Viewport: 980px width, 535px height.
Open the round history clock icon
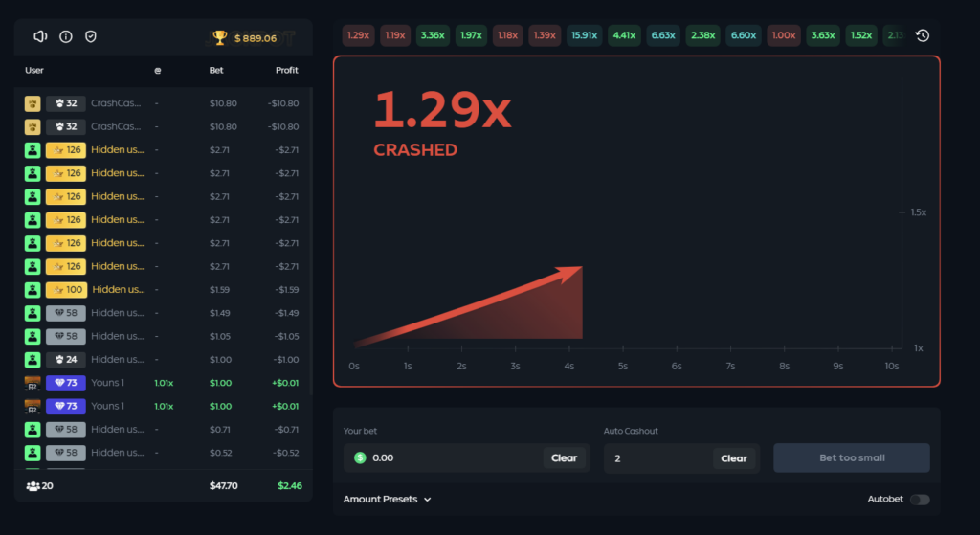click(922, 35)
